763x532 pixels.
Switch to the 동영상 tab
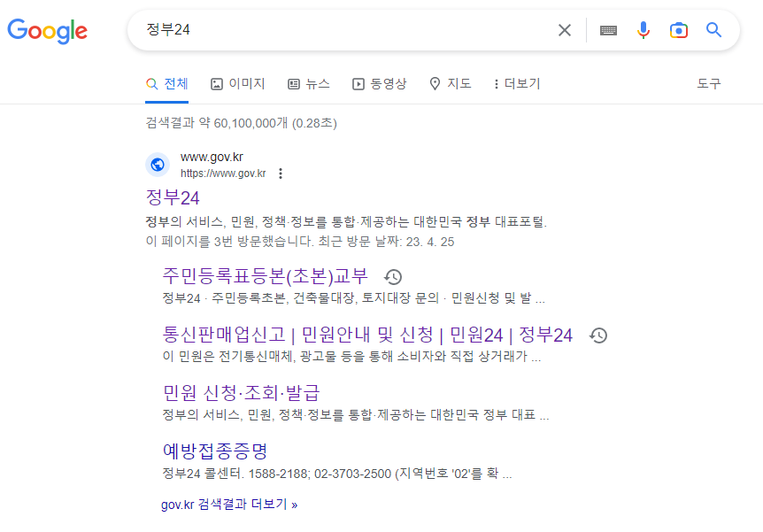[x=379, y=84]
